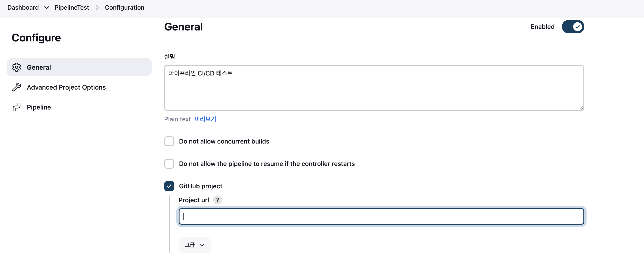Click the Project url help question mark

[217, 200]
